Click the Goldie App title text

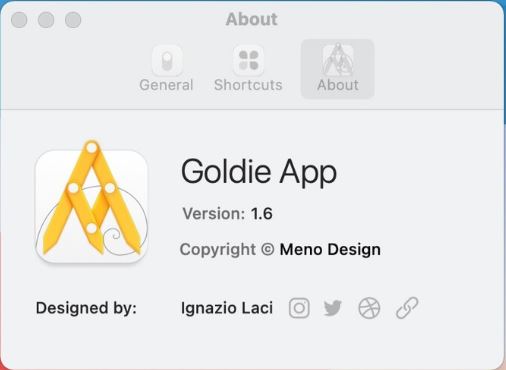pos(259,172)
